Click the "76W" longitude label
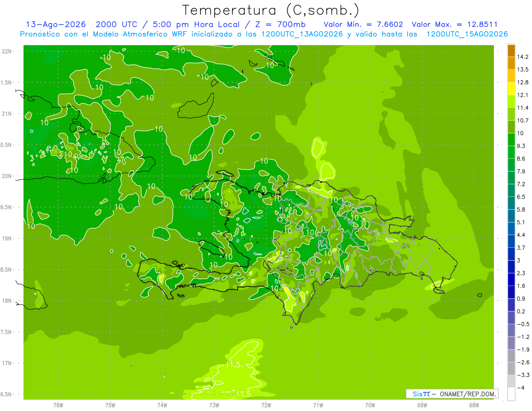532x411 pixels. [x=58, y=405]
